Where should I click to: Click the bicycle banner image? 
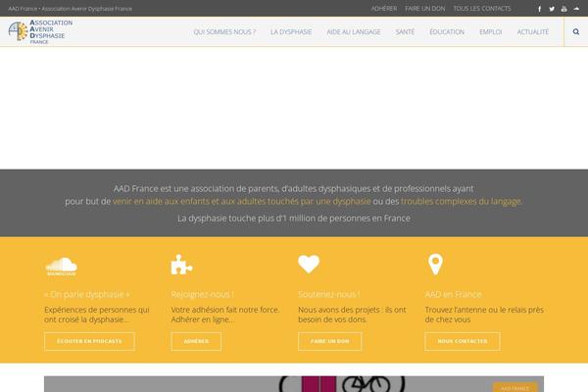(294, 384)
